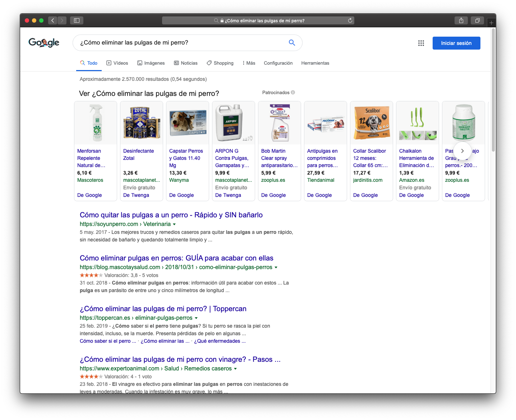516x420 pixels.
Task: Open Antipulgas en comprimidos product image
Action: click(x=326, y=123)
